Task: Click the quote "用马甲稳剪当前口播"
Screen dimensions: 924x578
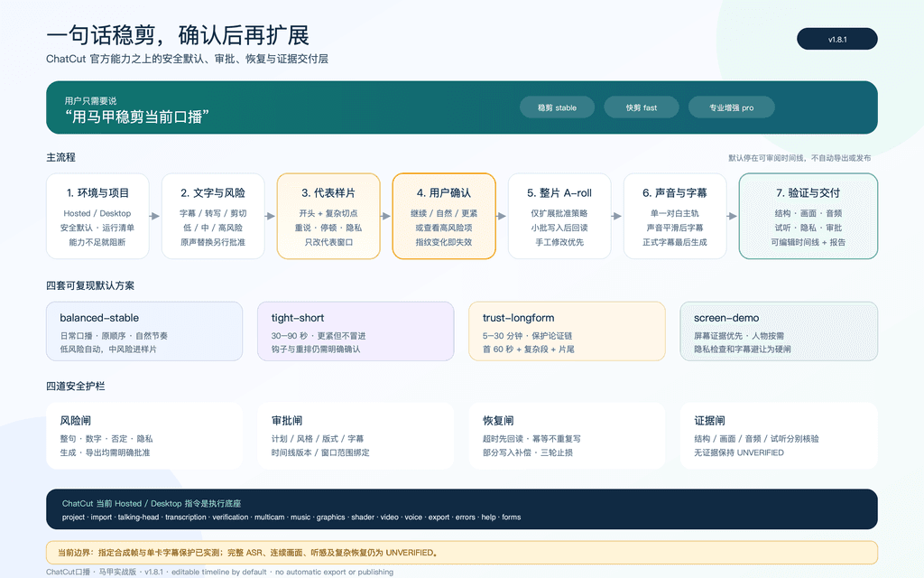Action: (137, 117)
